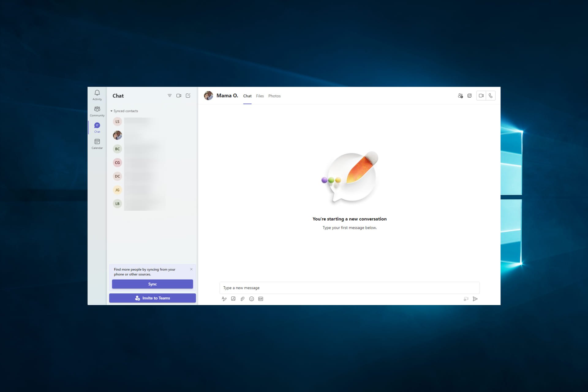Click the attach file icon in toolbar
The height and width of the screenshot is (392, 588).
[242, 299]
